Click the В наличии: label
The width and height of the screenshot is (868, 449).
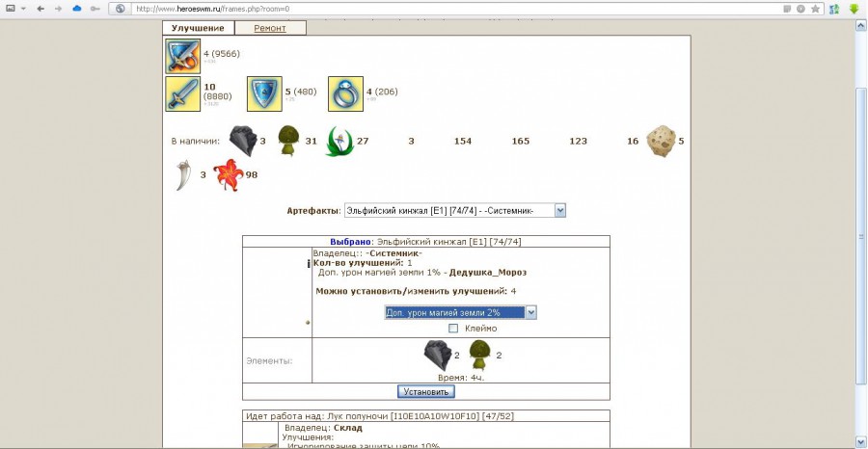pos(196,141)
